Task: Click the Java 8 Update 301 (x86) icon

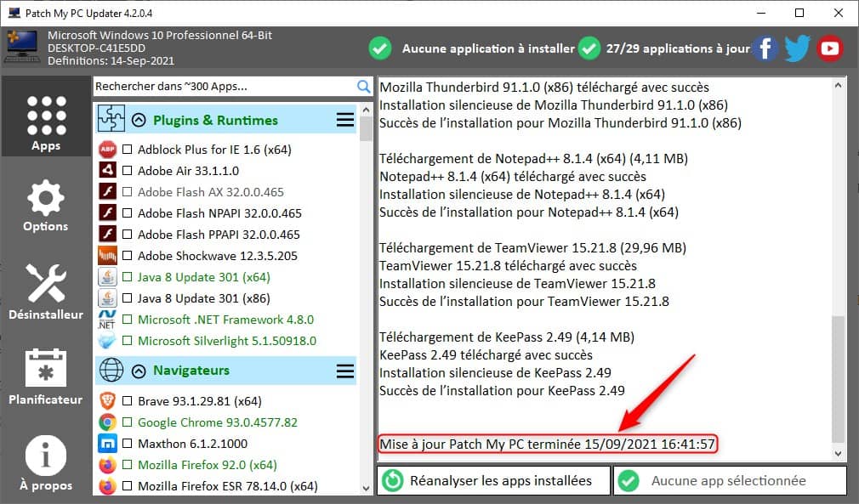Action: [x=107, y=298]
